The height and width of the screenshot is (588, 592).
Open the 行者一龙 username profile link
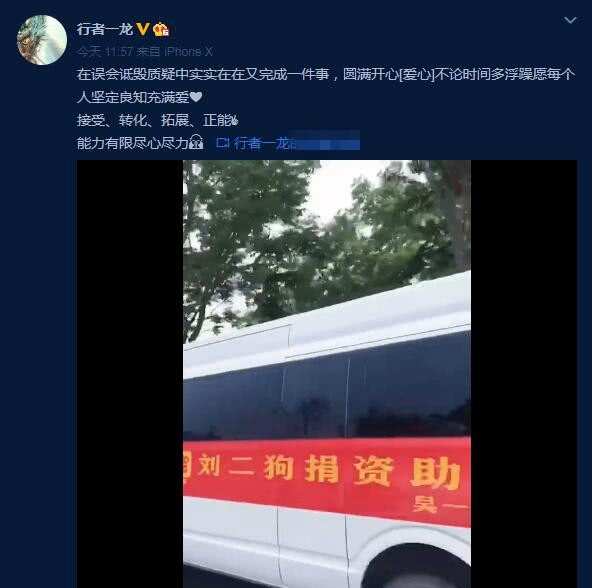pyautogui.click(x=105, y=29)
